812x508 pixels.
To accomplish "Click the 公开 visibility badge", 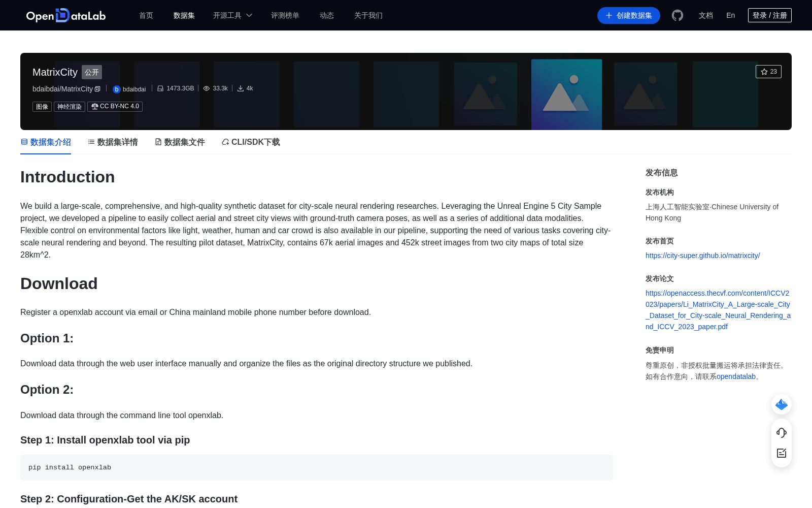I will click(x=92, y=72).
